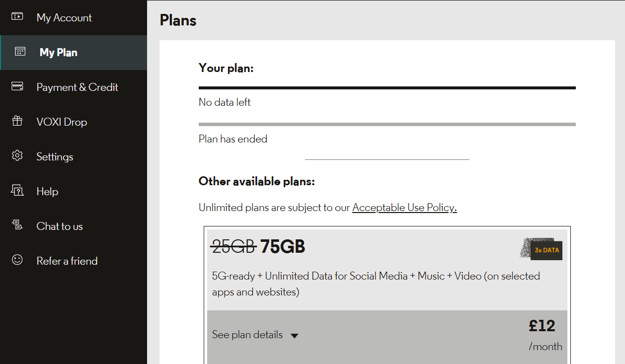Click the 5G-ready plan description text
625x364 pixels.
[x=376, y=284]
